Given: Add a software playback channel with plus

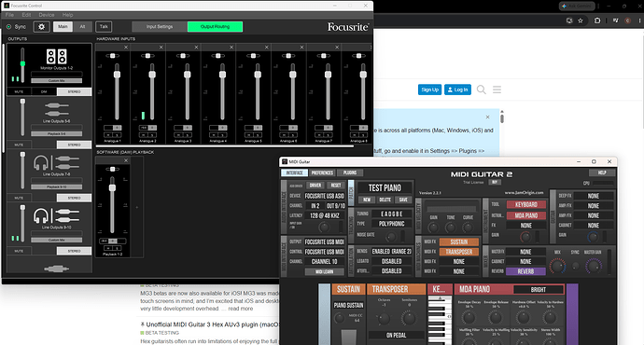Looking at the screenshot, I should [x=137, y=207].
